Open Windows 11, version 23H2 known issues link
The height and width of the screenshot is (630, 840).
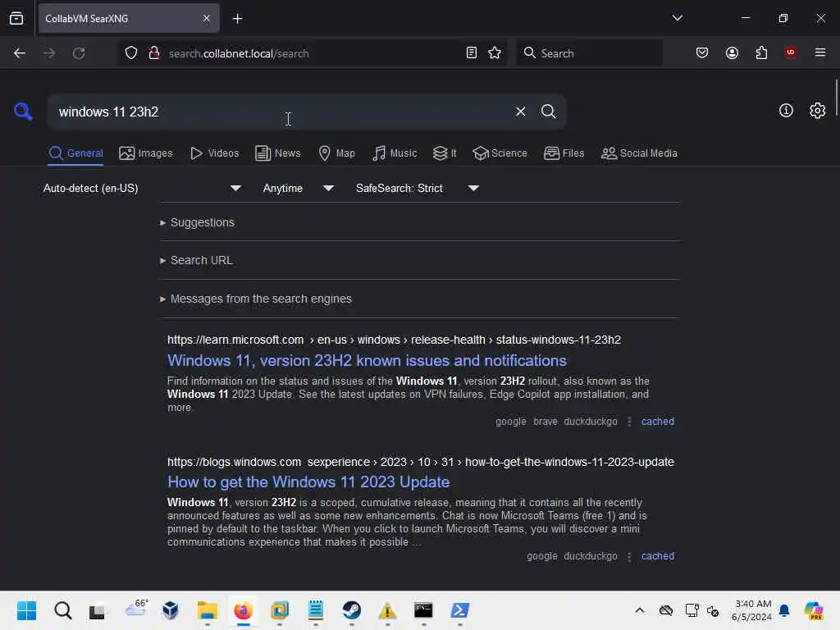pyautogui.click(x=367, y=361)
